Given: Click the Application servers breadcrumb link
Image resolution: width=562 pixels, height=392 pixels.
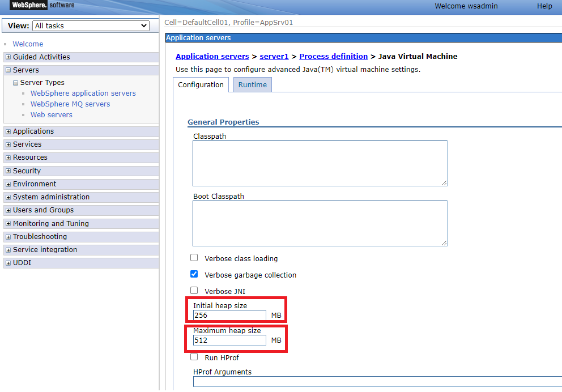Looking at the screenshot, I should pos(212,56).
